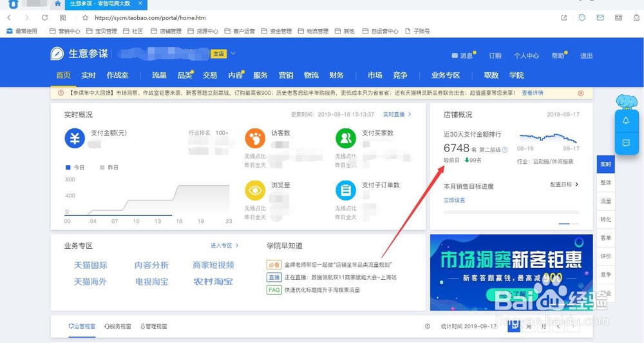Click the 访客数 footprint icon
The height and width of the screenshot is (343, 644).
point(255,139)
